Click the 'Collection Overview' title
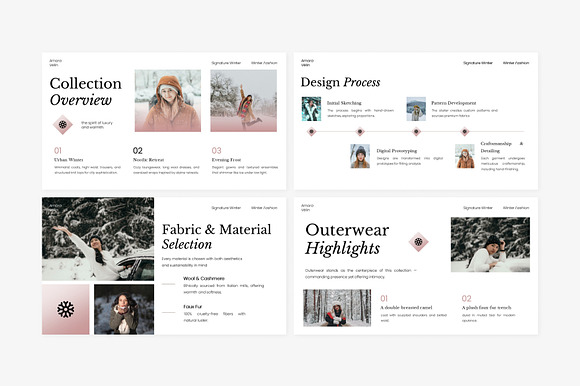 coord(85,91)
